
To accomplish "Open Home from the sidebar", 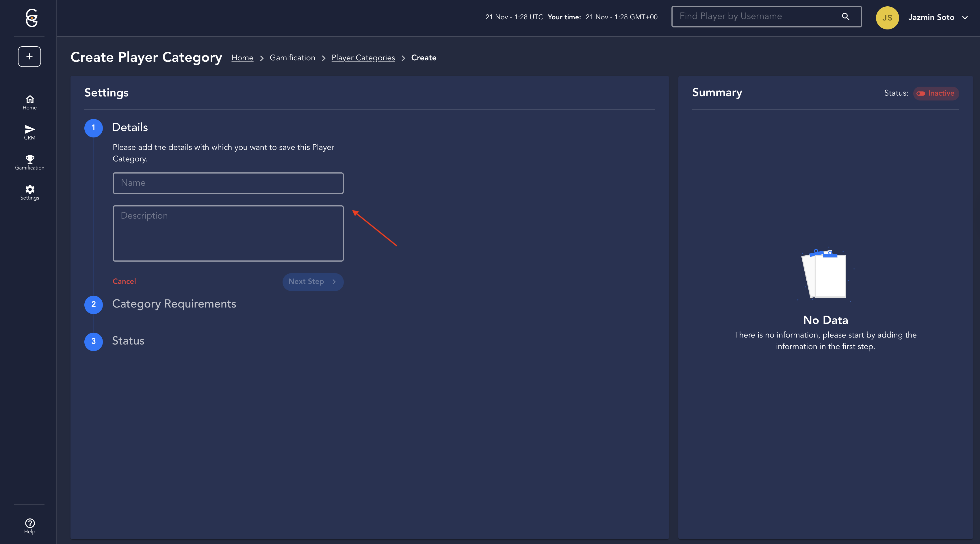I will [30, 103].
